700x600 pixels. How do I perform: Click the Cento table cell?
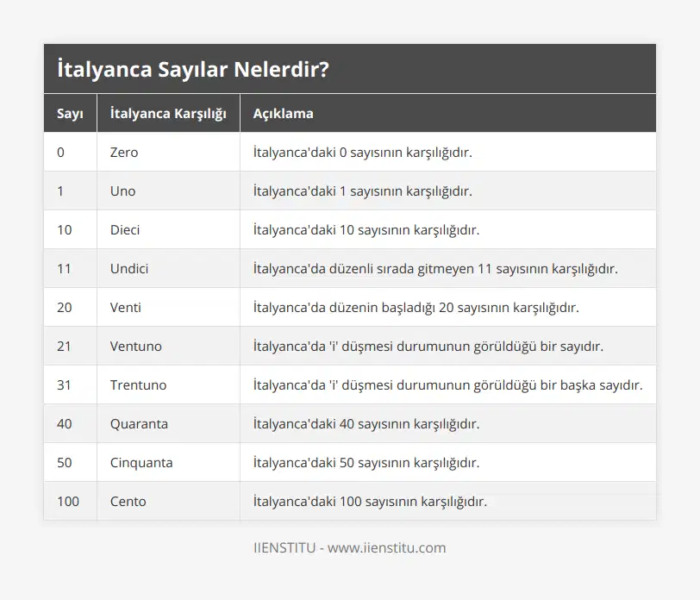(122, 501)
